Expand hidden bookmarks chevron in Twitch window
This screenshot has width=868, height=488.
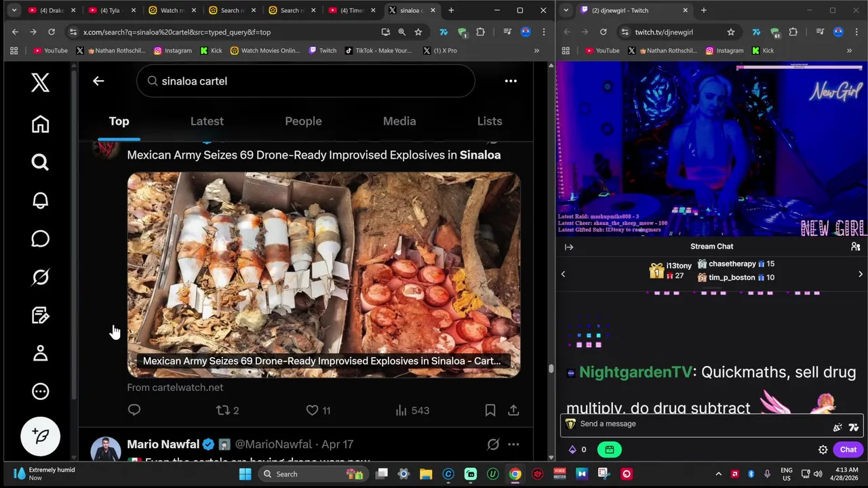pos(849,50)
